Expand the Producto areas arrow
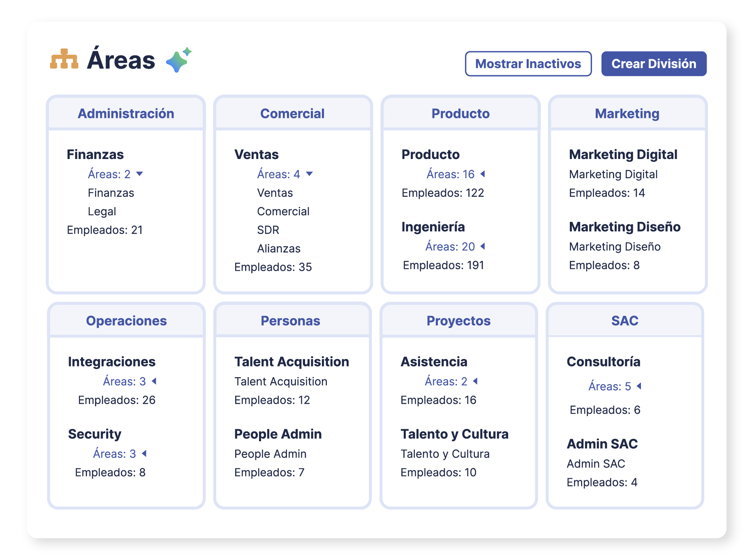The image size is (754, 560). pyautogui.click(x=483, y=174)
